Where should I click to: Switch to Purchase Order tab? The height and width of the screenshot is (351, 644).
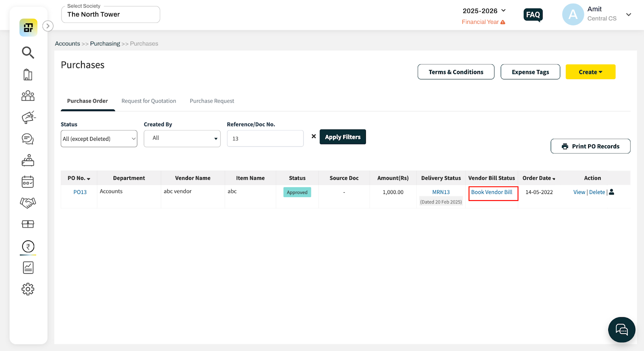coord(87,101)
